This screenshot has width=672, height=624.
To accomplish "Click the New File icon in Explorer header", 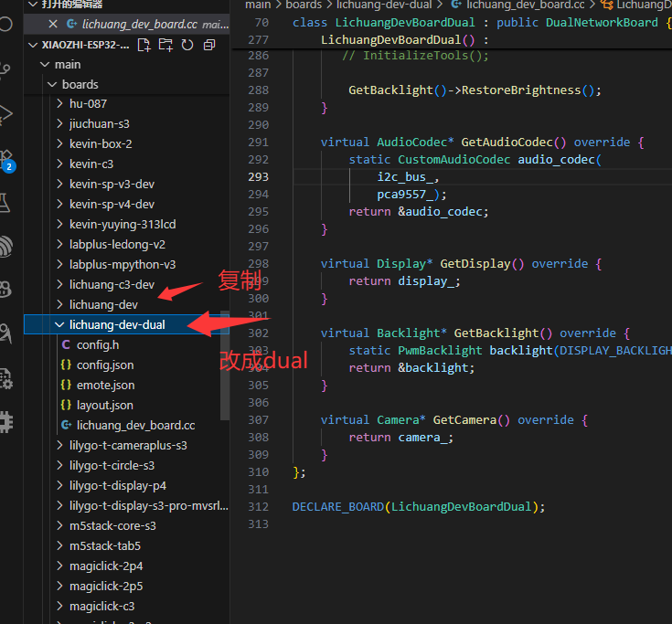I will pos(144,45).
